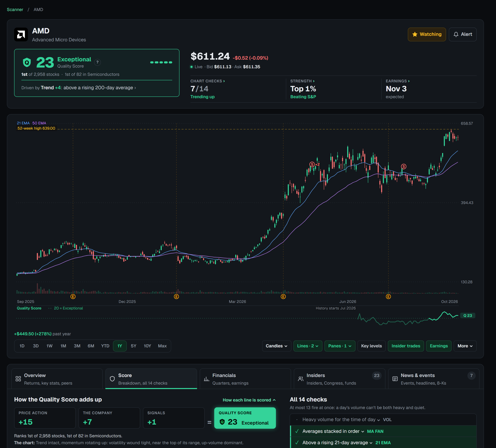Expand the Heavy volume for the time of day check
The image size is (496, 448).
click(x=383, y=420)
